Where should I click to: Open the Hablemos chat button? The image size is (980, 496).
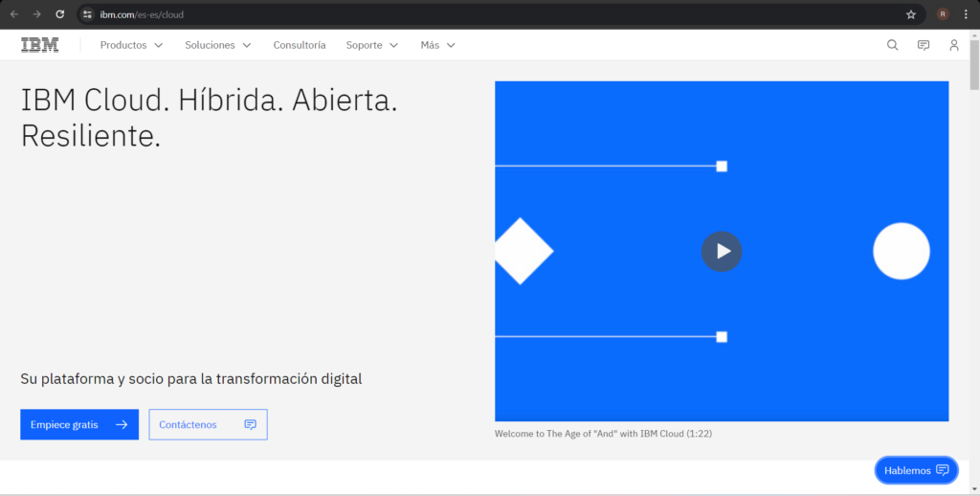(916, 470)
